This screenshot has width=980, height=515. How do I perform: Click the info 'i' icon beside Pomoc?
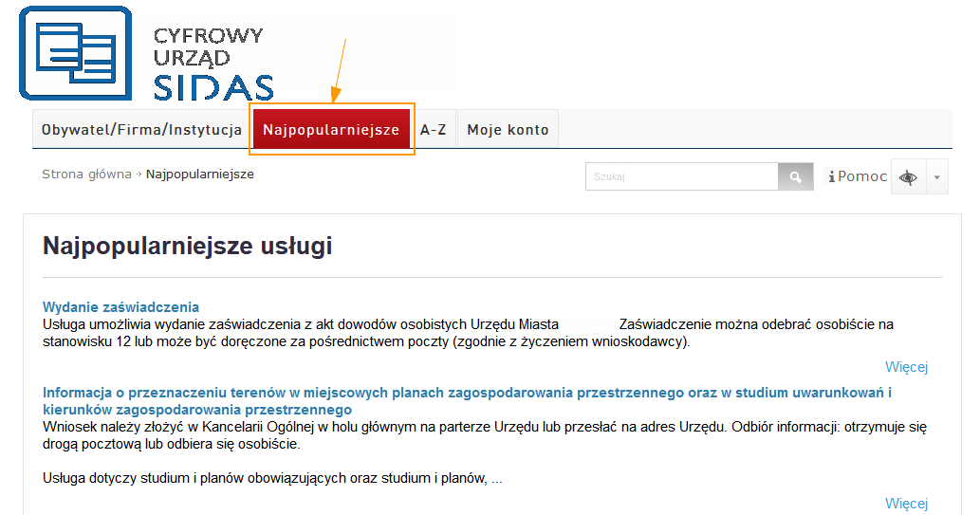(x=832, y=177)
